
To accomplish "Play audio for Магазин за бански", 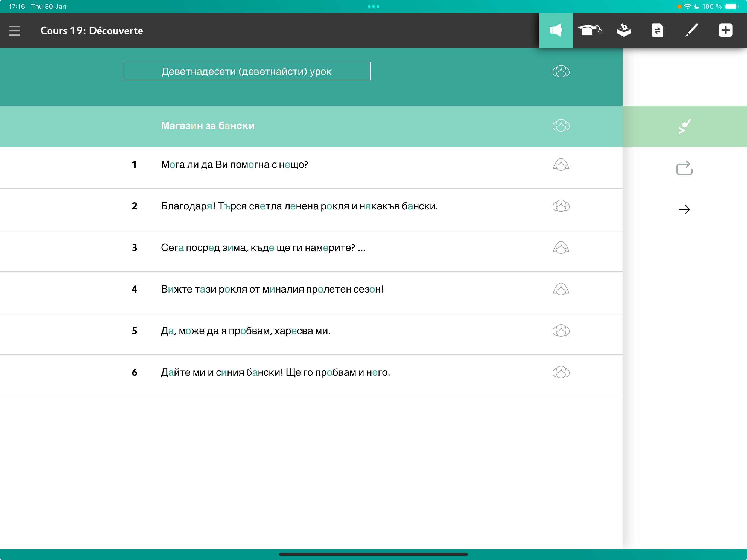I will click(x=561, y=126).
